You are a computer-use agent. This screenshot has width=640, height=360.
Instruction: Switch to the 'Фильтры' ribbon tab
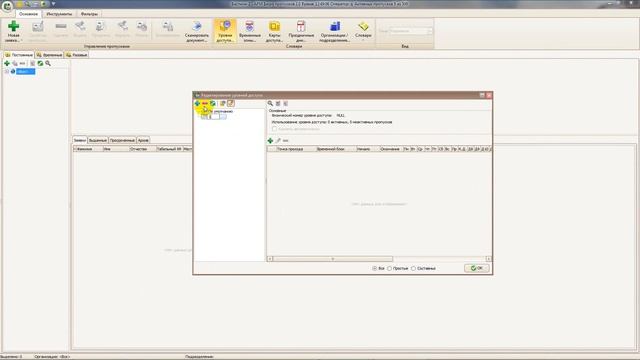click(89, 14)
